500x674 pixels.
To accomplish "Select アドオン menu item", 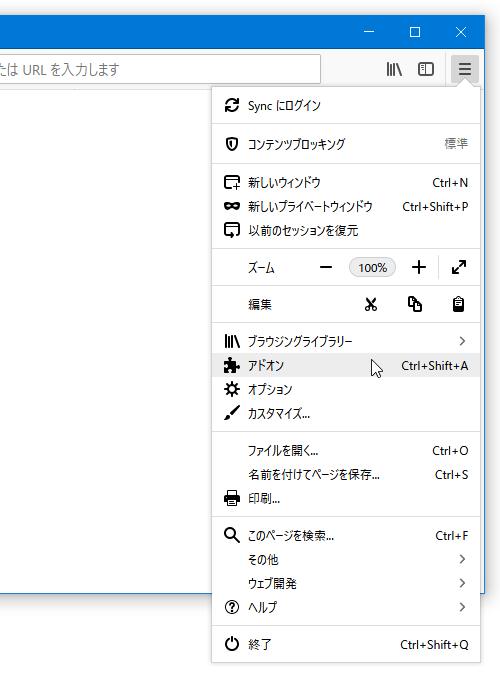I will 346,365.
